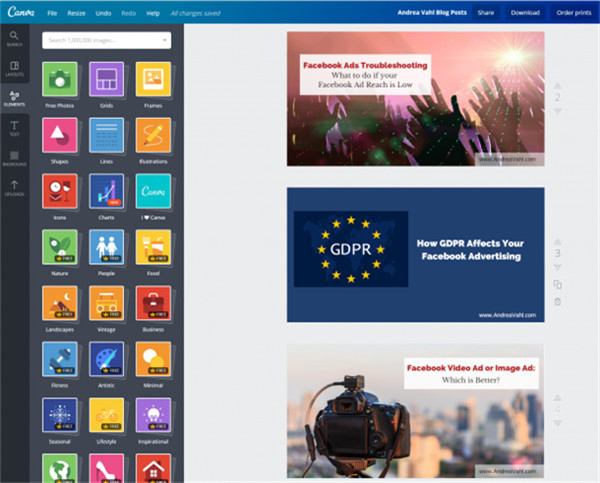600x483 pixels.
Task: Click Redo in the top bar
Action: coord(129,13)
